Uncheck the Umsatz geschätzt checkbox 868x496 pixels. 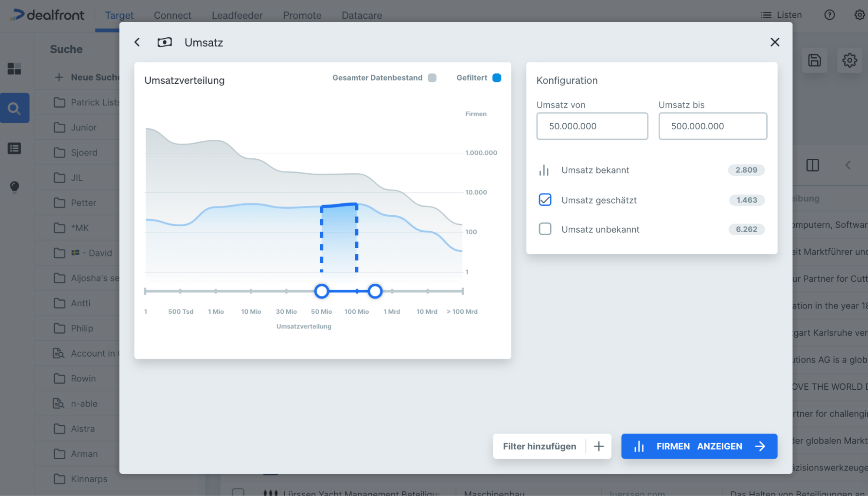click(x=545, y=200)
